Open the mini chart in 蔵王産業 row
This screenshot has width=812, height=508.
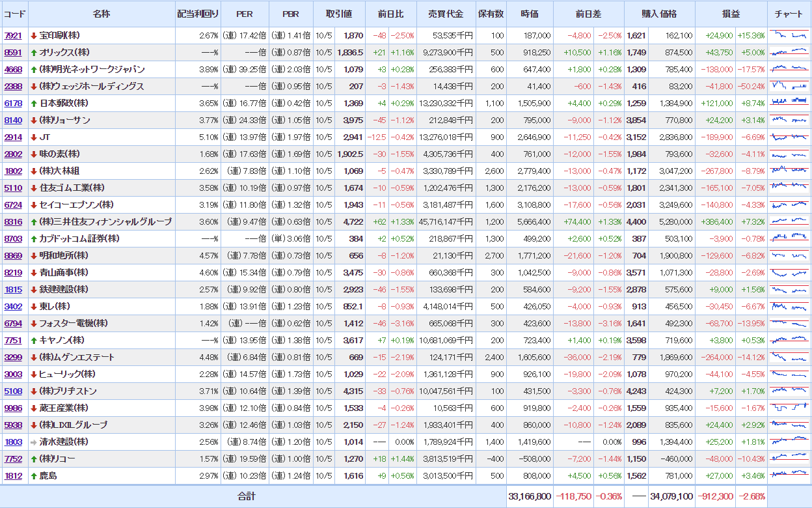click(789, 408)
